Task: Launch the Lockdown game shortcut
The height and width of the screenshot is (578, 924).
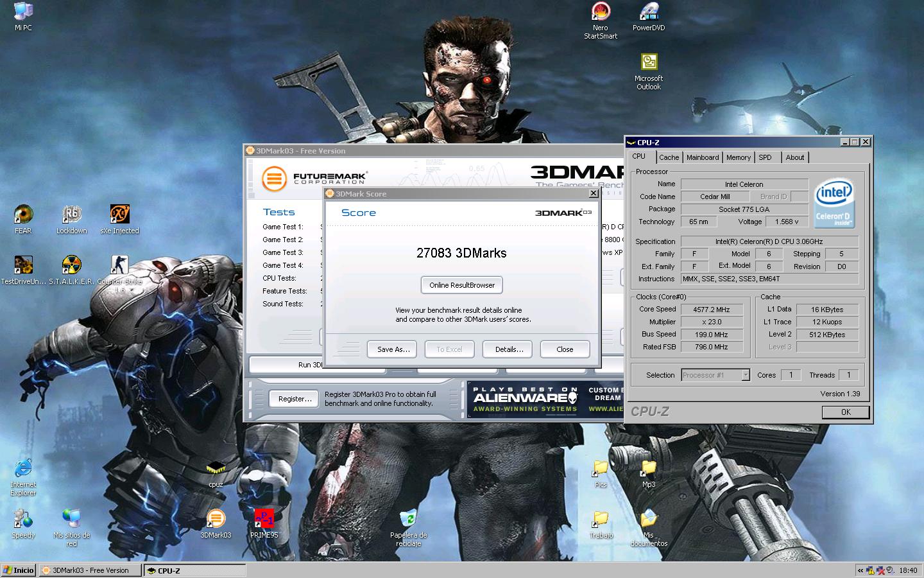Action: click(x=71, y=219)
